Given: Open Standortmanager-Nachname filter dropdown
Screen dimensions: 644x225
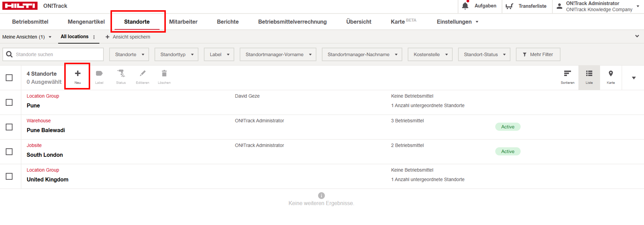Looking at the screenshot, I should (x=362, y=54).
